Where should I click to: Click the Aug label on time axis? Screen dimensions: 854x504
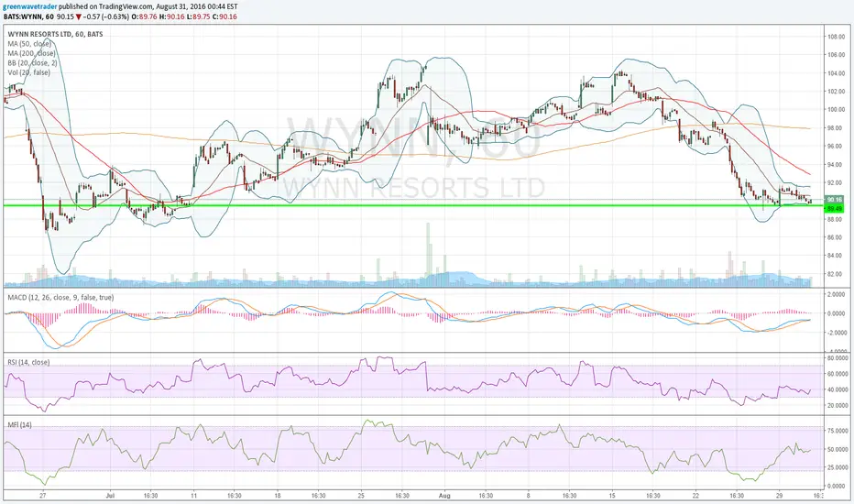coord(445,496)
